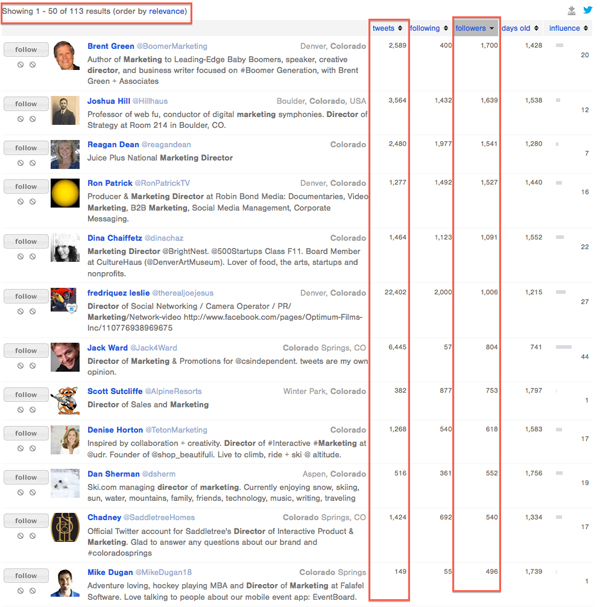Open the @dsherm handle link
Viewport: 600px width, 607px height.
pos(159,474)
